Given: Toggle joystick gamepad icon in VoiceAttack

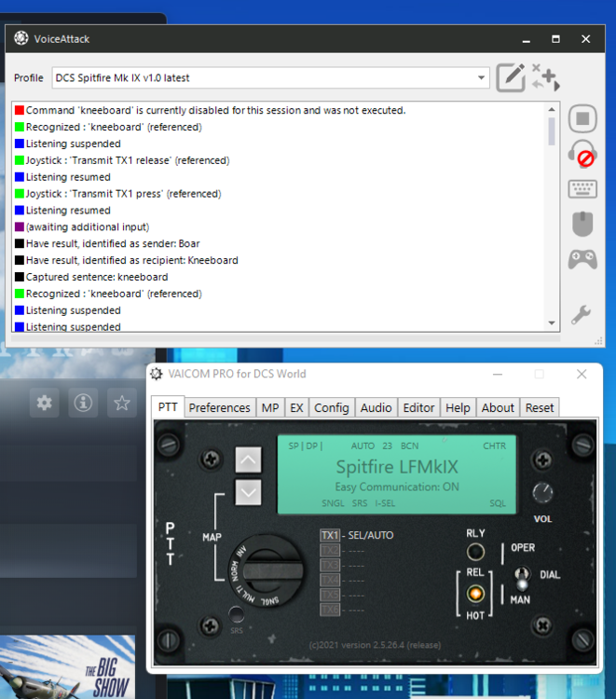Looking at the screenshot, I should coord(582,259).
